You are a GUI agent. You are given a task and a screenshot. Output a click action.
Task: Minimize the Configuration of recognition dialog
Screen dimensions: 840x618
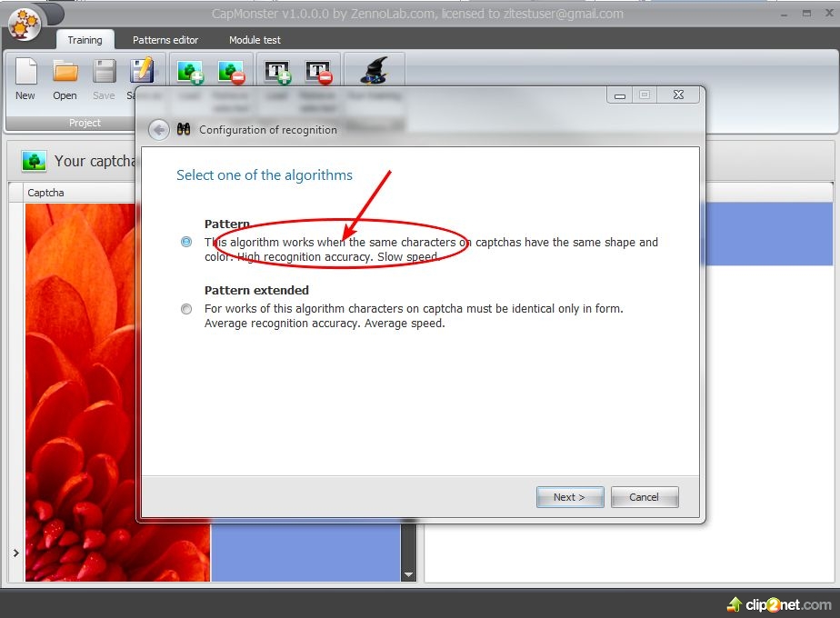coord(620,95)
